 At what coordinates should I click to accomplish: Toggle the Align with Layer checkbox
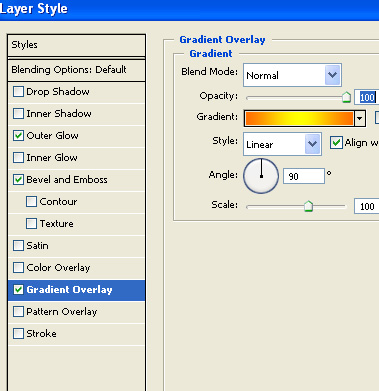[x=336, y=143]
